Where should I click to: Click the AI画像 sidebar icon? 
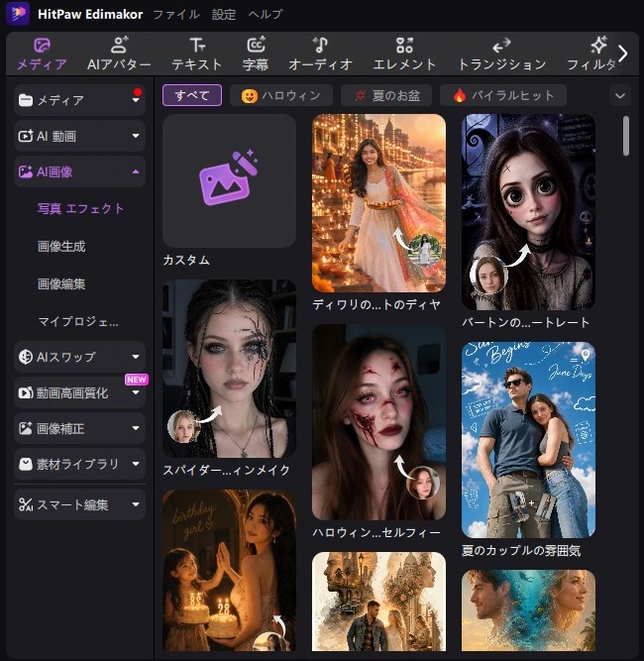click(x=26, y=171)
